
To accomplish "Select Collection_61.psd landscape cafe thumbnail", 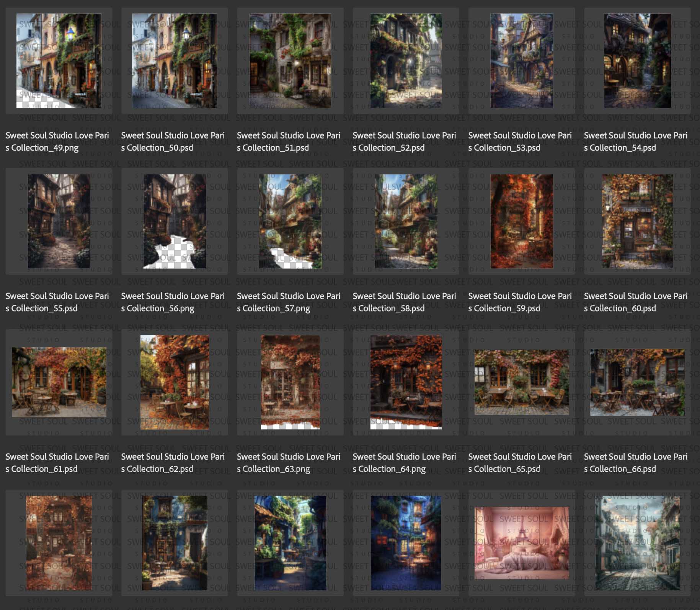I will (x=59, y=382).
